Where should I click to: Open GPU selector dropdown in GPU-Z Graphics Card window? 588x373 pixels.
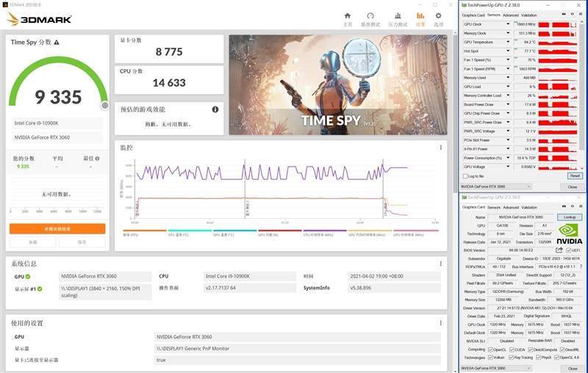[496, 368]
